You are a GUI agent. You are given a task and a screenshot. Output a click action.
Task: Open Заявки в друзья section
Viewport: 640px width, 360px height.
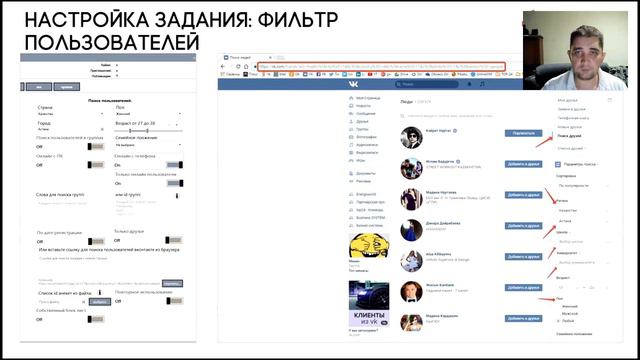pos(571,109)
